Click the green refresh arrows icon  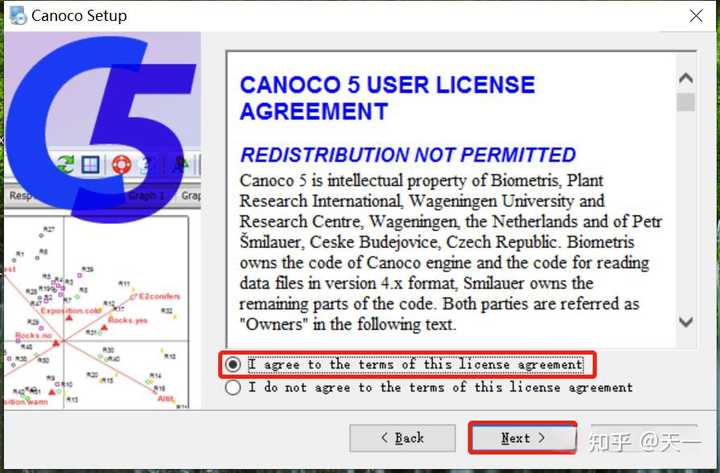coord(65,164)
